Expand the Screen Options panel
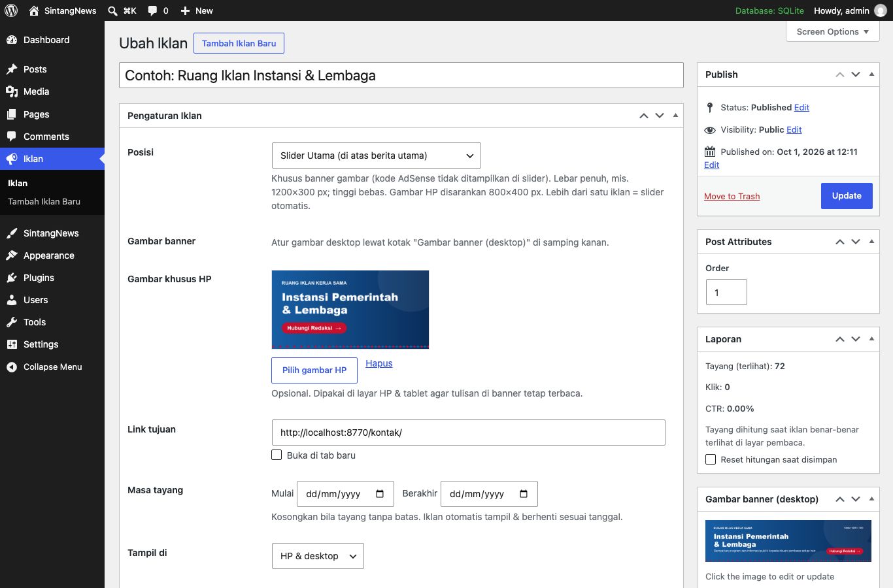 click(x=832, y=31)
